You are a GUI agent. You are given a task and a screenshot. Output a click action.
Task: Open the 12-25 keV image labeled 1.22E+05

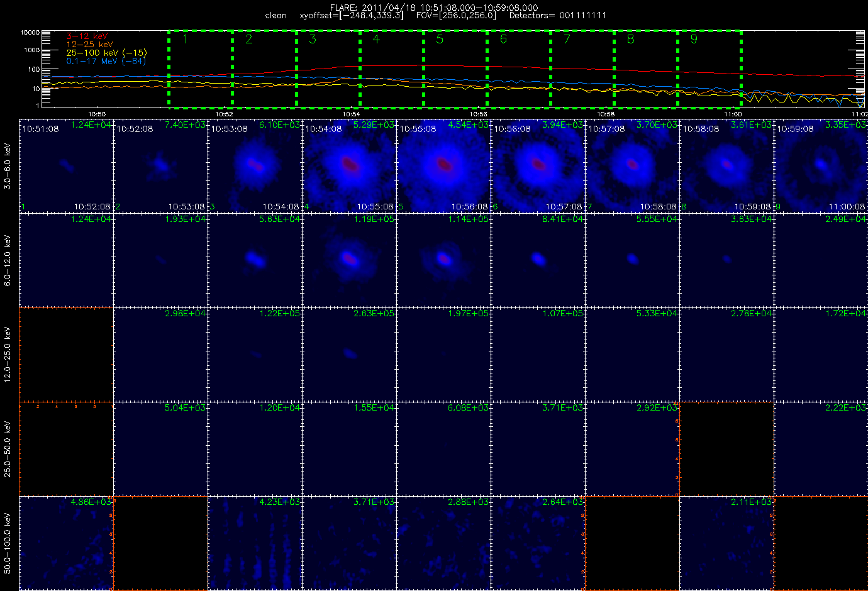click(255, 354)
